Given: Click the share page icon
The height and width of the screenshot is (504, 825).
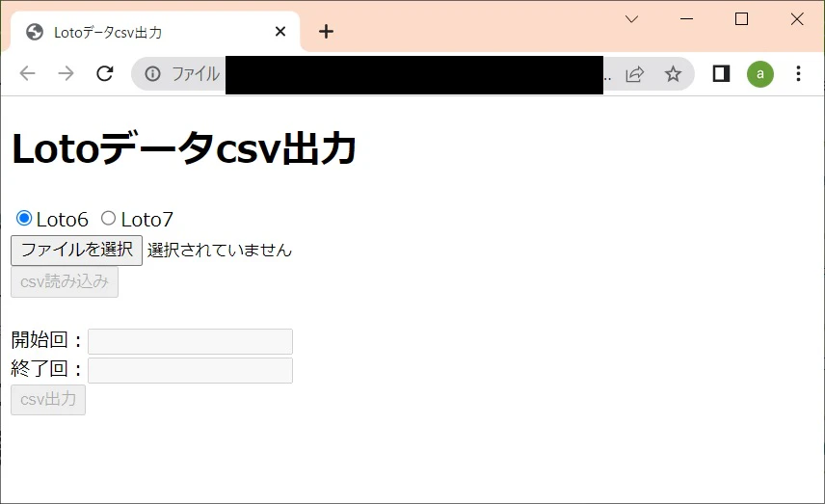Looking at the screenshot, I should coord(634,74).
